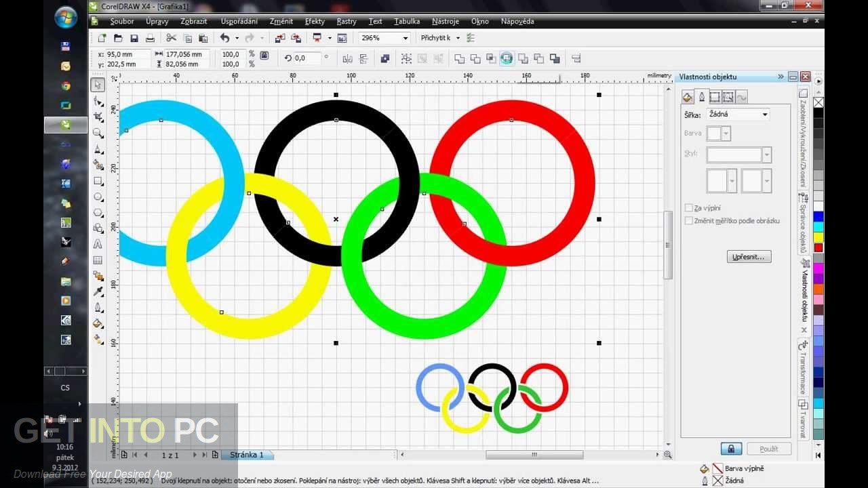This screenshot has height=488, width=868.
Task: Select the Zoom magnifier tool
Action: 98,134
